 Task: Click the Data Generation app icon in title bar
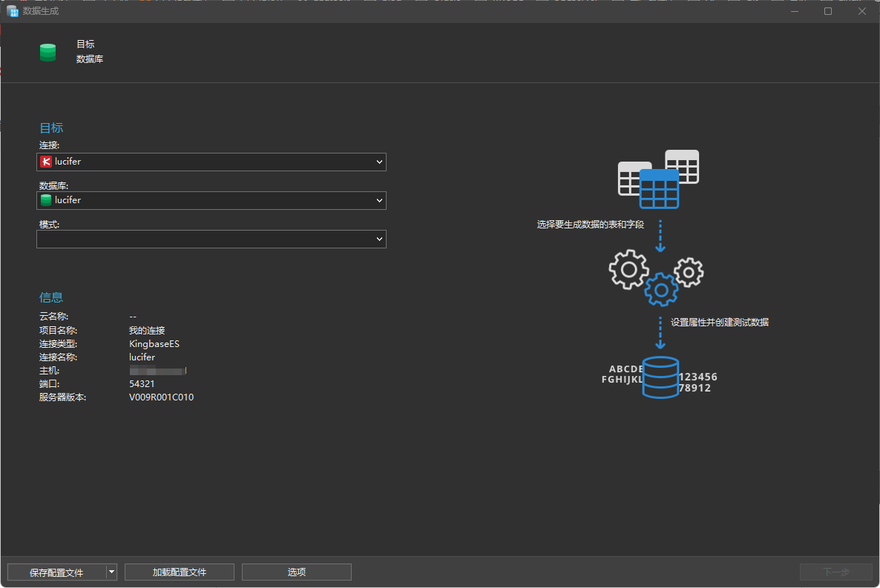[x=13, y=11]
